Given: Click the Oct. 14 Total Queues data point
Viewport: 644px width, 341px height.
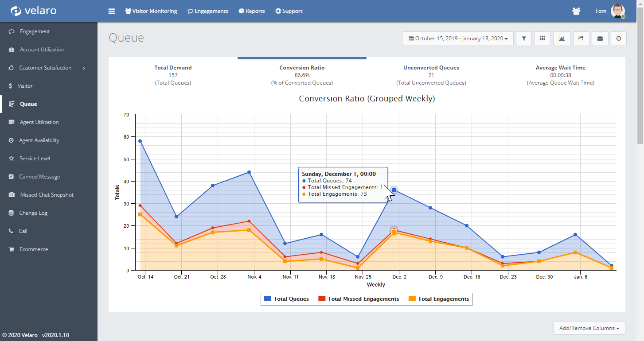Looking at the screenshot, I should [x=140, y=141].
